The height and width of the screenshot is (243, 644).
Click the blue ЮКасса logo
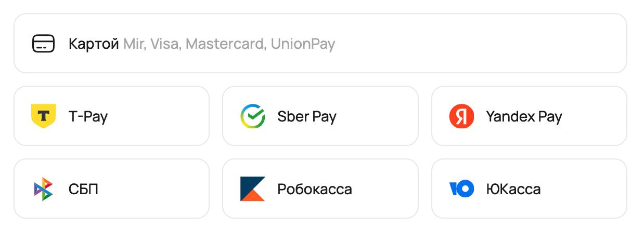(461, 188)
